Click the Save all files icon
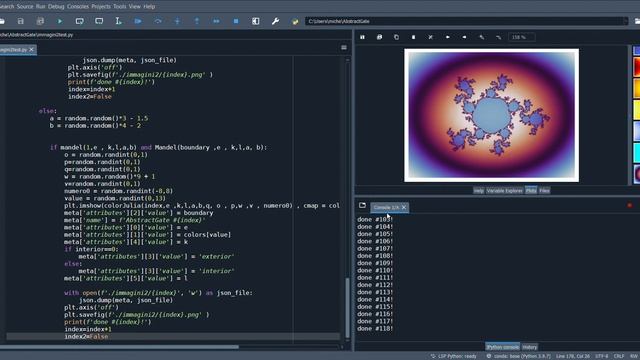The width and height of the screenshot is (640, 360). click(x=40, y=21)
